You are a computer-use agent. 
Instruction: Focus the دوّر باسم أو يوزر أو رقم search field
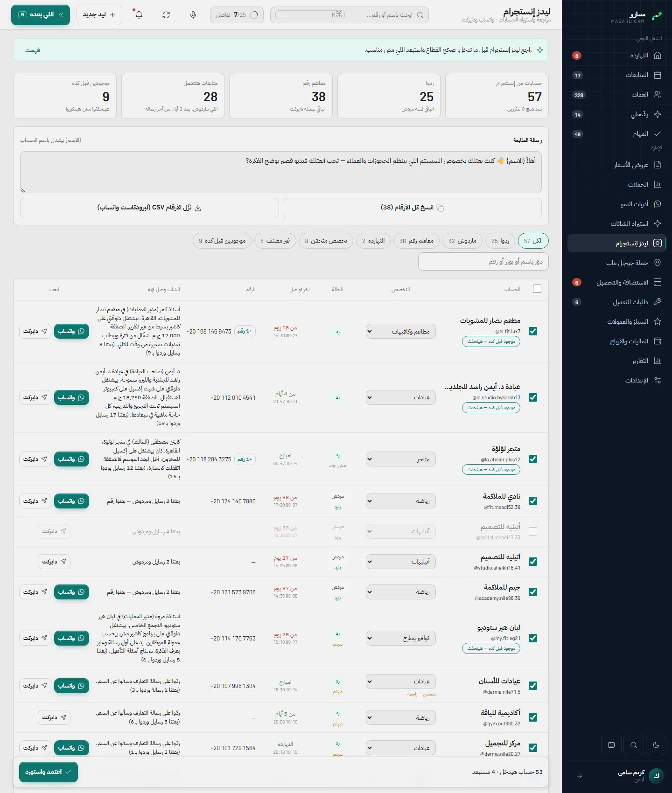click(483, 262)
